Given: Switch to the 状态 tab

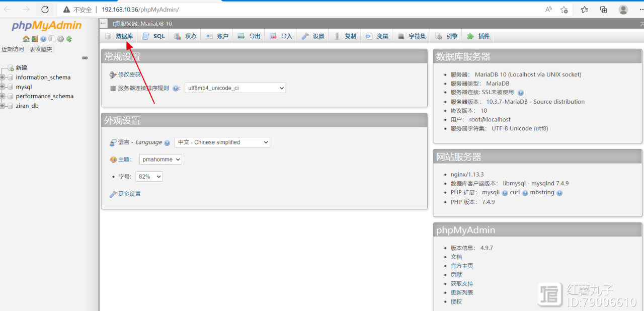Looking at the screenshot, I should click(x=185, y=36).
